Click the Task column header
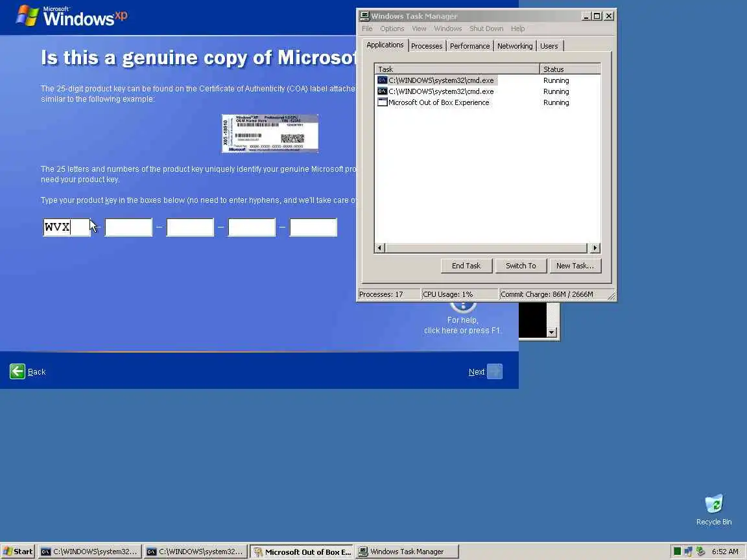The height and width of the screenshot is (560, 747). [457, 69]
